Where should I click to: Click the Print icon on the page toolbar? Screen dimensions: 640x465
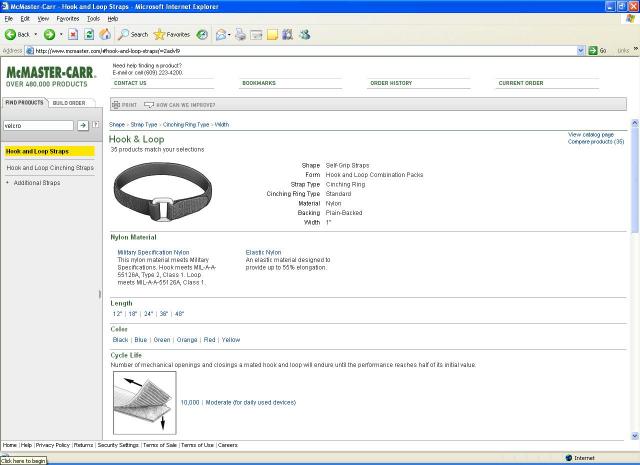click(116, 104)
